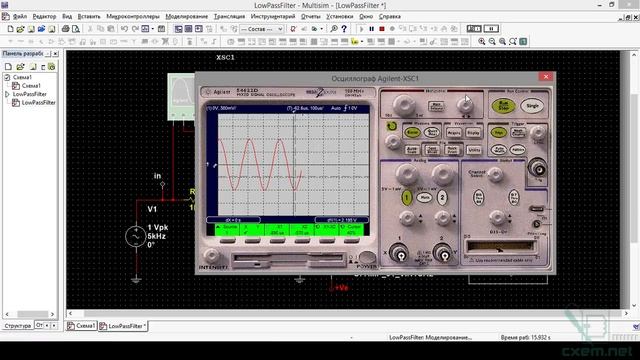This screenshot has width=640, height=360.
Task: Close the design toolbox panel
Action: click(x=56, y=54)
